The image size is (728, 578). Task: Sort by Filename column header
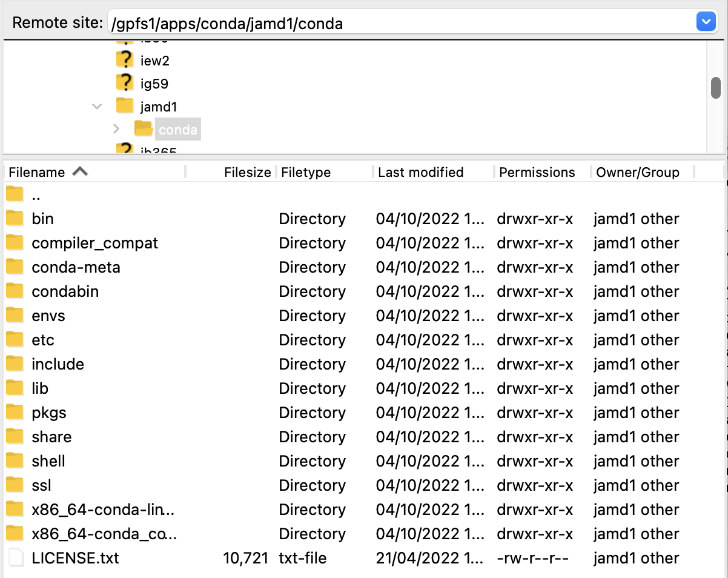(x=36, y=172)
